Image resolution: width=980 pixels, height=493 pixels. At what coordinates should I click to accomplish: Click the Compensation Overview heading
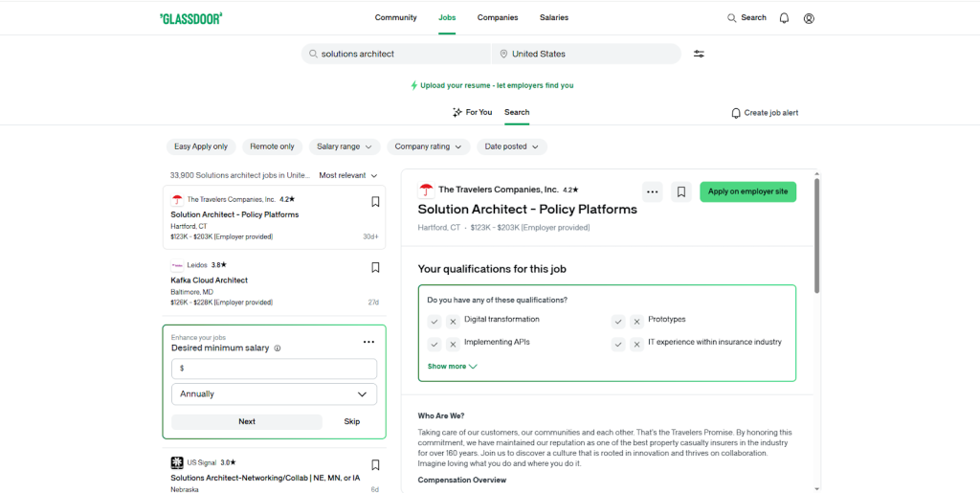462,481
